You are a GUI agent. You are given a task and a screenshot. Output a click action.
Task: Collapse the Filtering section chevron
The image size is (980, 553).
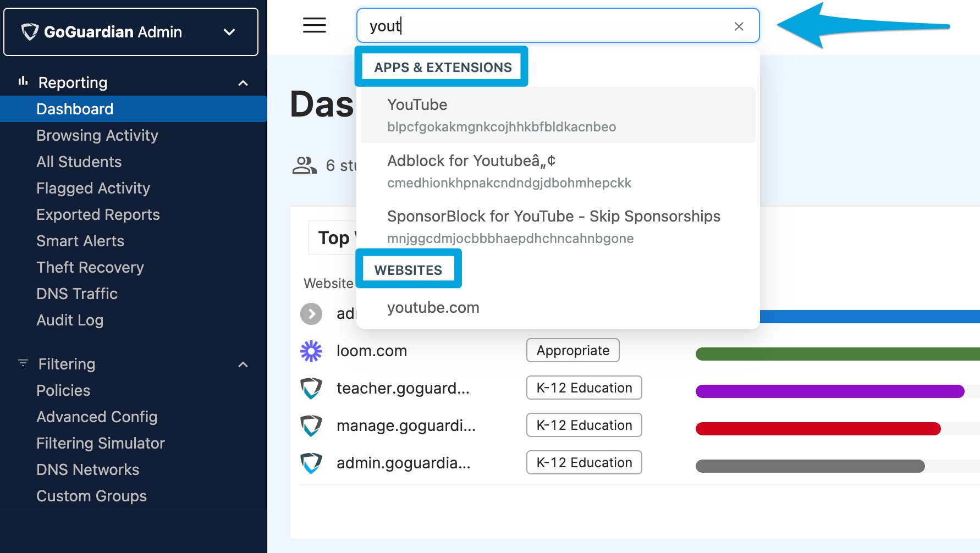coord(243,364)
